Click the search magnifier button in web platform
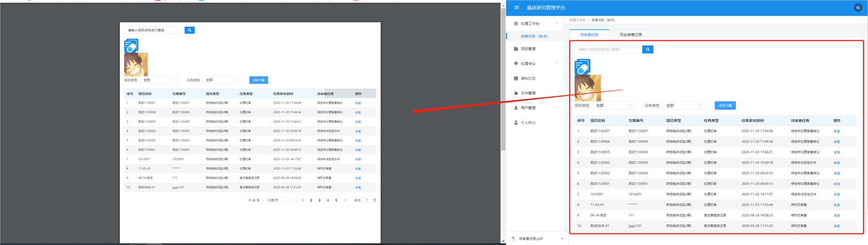The width and height of the screenshot is (868, 245). tap(648, 50)
